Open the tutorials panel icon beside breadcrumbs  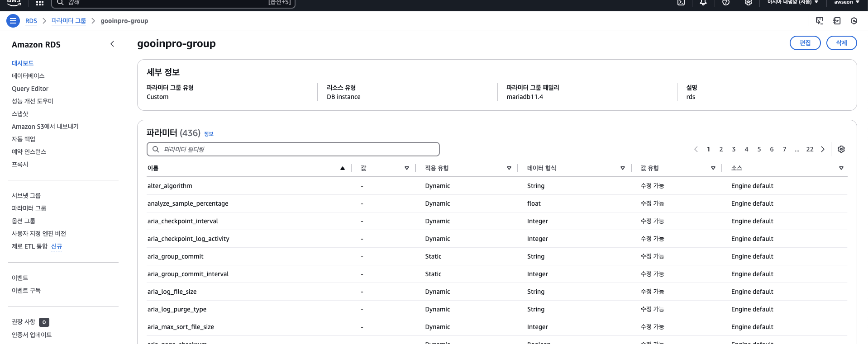[837, 21]
